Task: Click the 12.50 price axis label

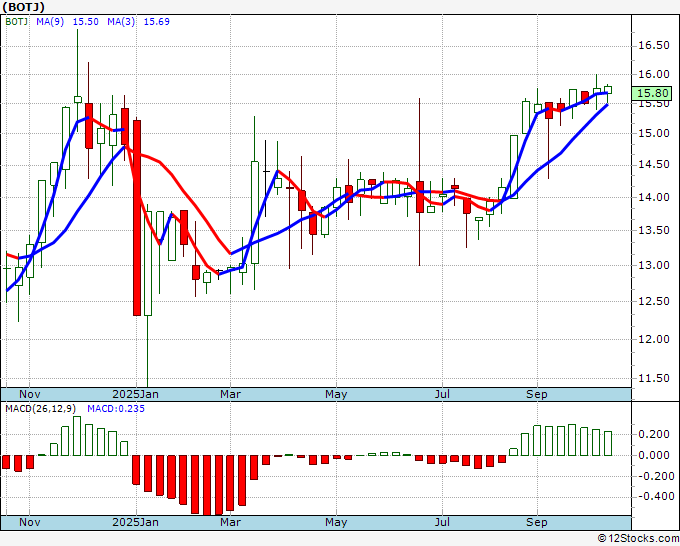Action: click(654, 301)
